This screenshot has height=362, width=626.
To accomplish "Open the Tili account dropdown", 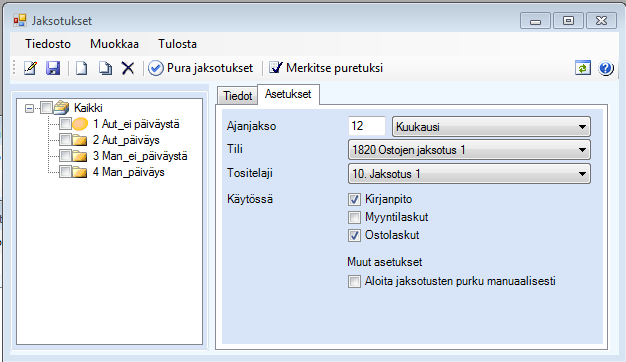I will pyautogui.click(x=469, y=150).
